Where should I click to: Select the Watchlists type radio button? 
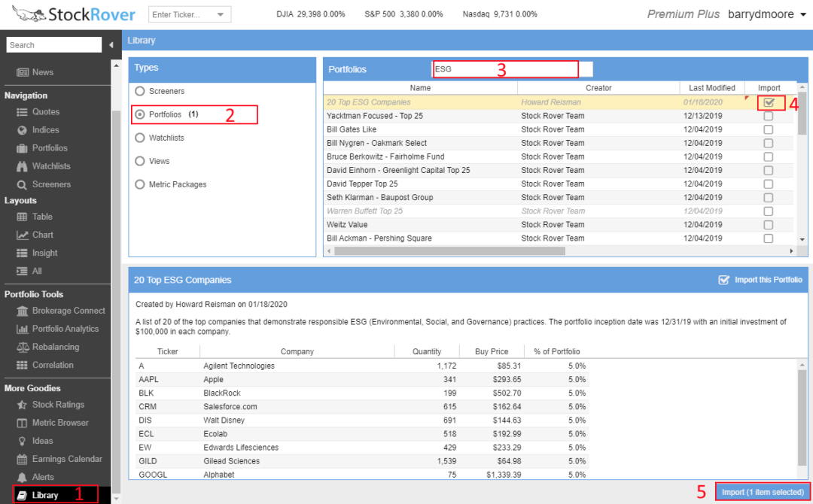[x=139, y=138]
